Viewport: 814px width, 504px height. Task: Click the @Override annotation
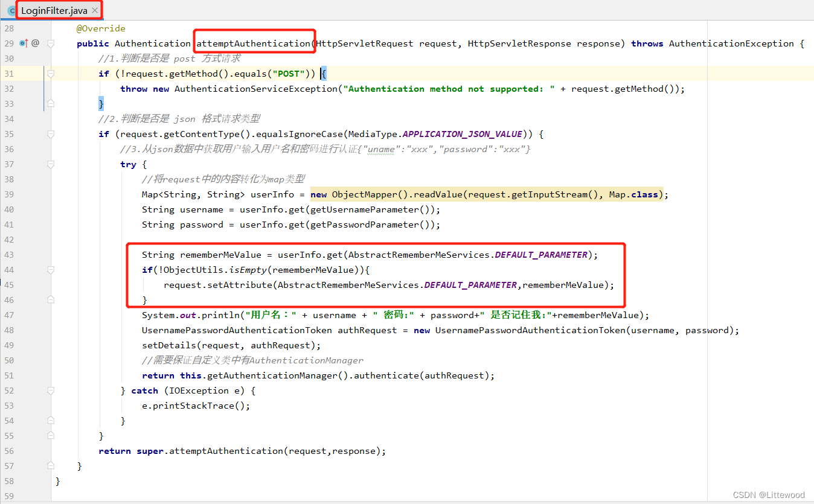tap(101, 28)
